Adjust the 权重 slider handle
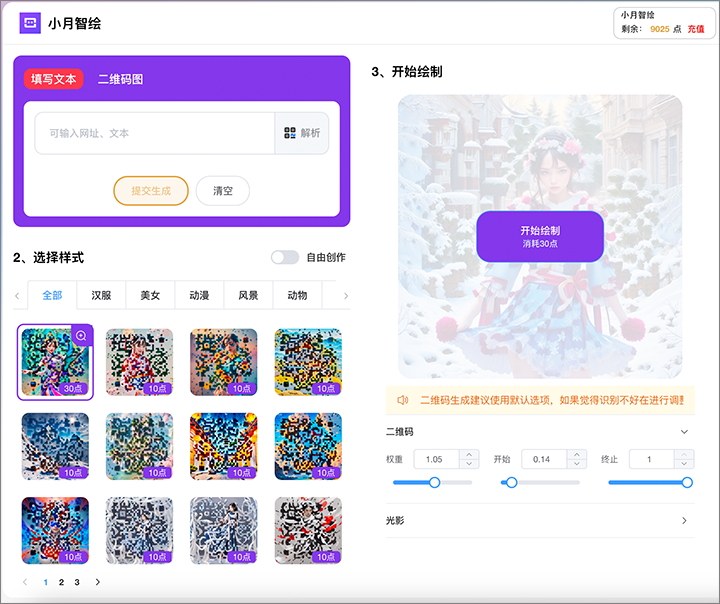This screenshot has width=720, height=604. tap(434, 482)
